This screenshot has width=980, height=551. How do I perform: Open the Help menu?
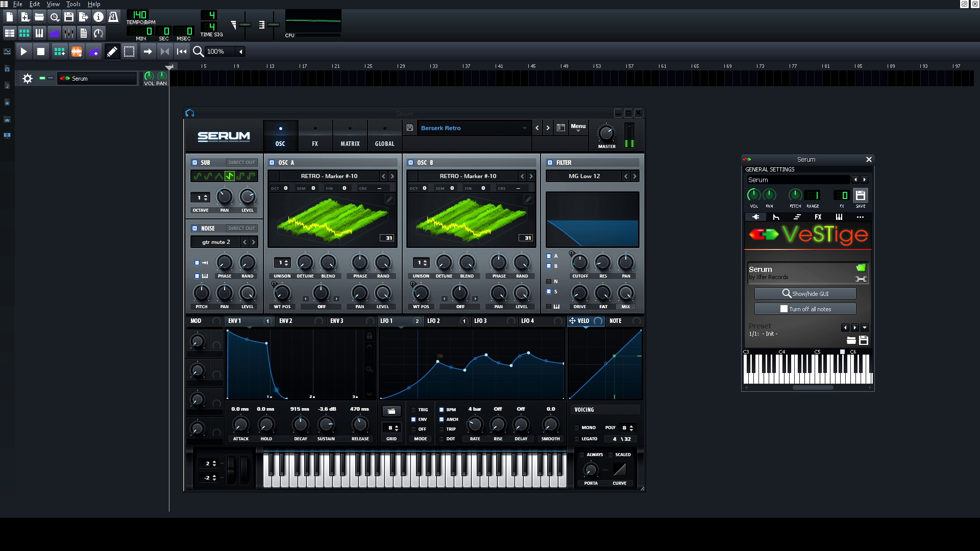94,4
